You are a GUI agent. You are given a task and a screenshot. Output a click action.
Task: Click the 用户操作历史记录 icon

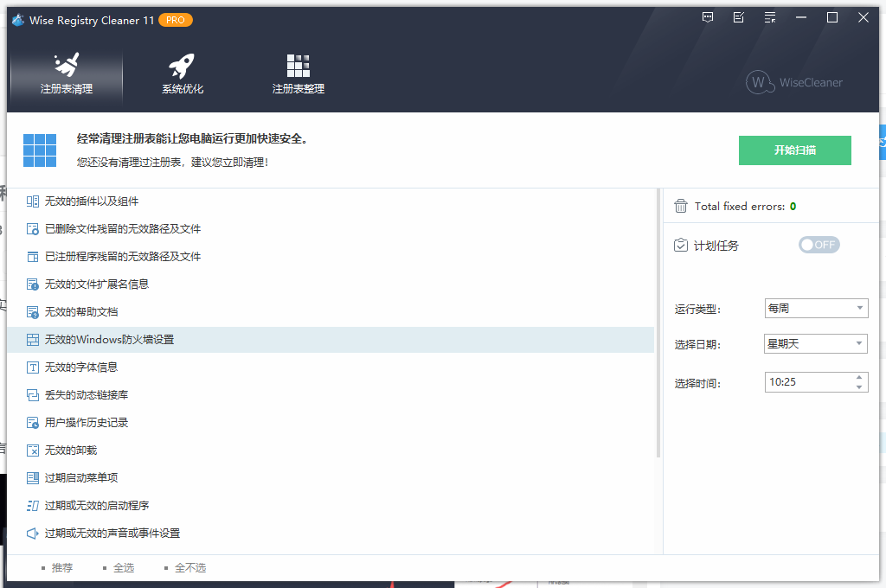(x=33, y=423)
